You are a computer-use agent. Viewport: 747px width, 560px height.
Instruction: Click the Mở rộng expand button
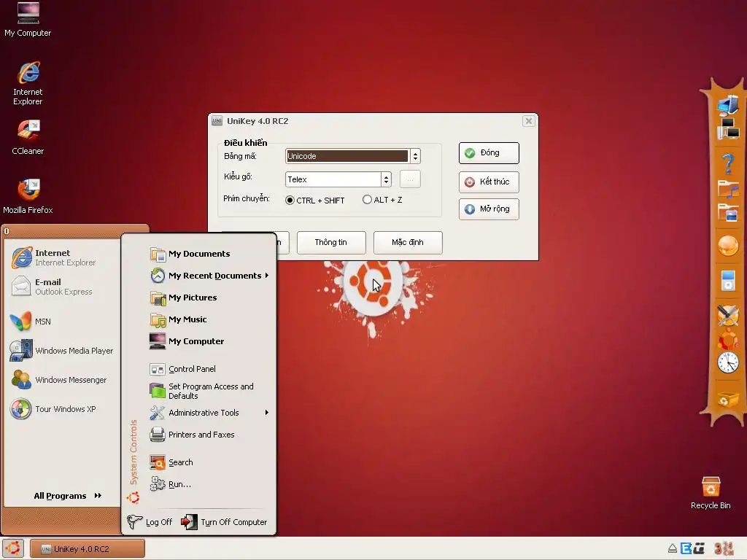point(489,209)
